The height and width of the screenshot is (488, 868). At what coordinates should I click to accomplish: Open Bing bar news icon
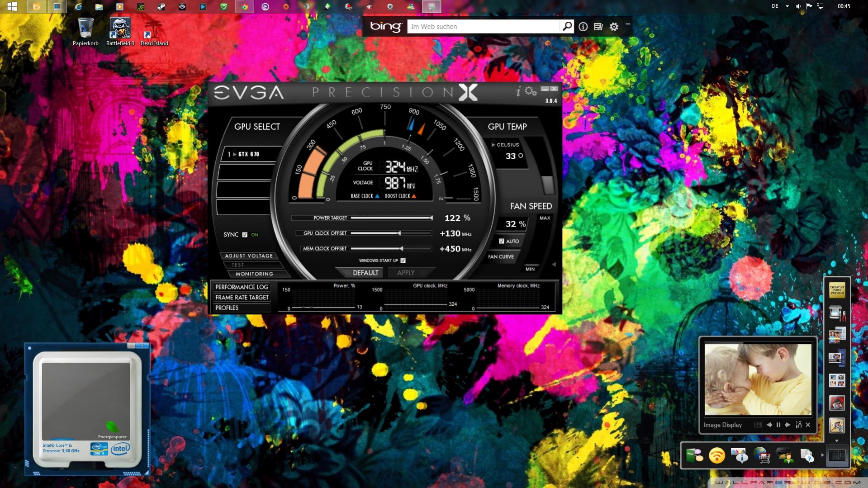[x=598, y=27]
